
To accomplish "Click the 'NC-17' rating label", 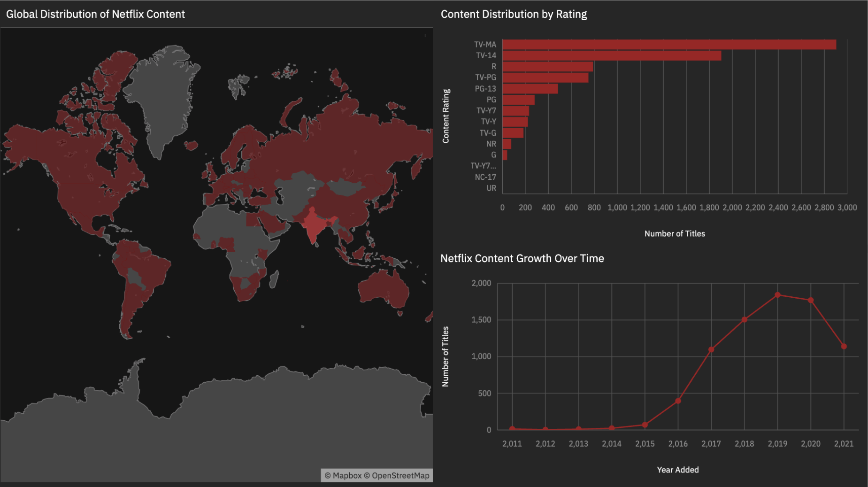I will pyautogui.click(x=485, y=177).
